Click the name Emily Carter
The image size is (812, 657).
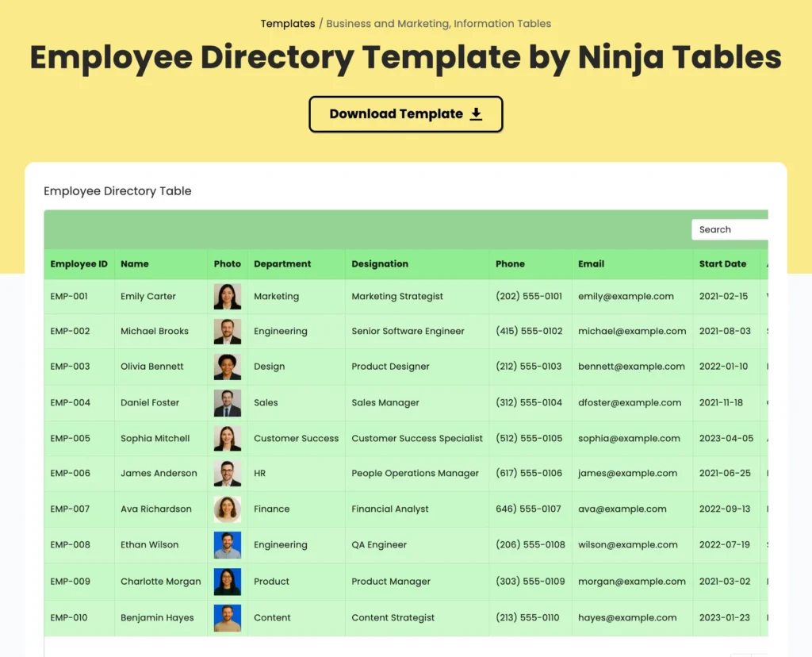[148, 297]
